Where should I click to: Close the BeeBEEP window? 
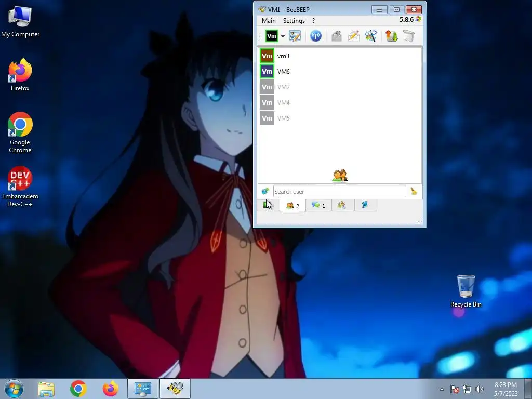point(414,10)
